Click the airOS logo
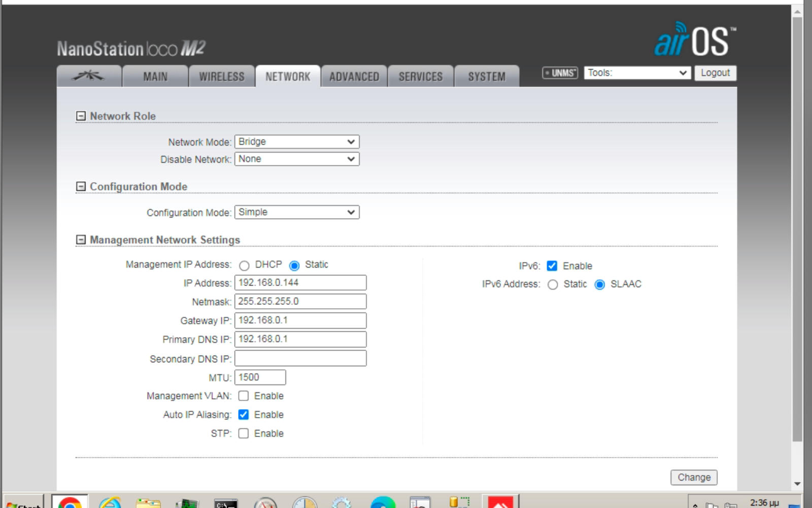Viewport: 812px width, 508px height. pos(694,39)
